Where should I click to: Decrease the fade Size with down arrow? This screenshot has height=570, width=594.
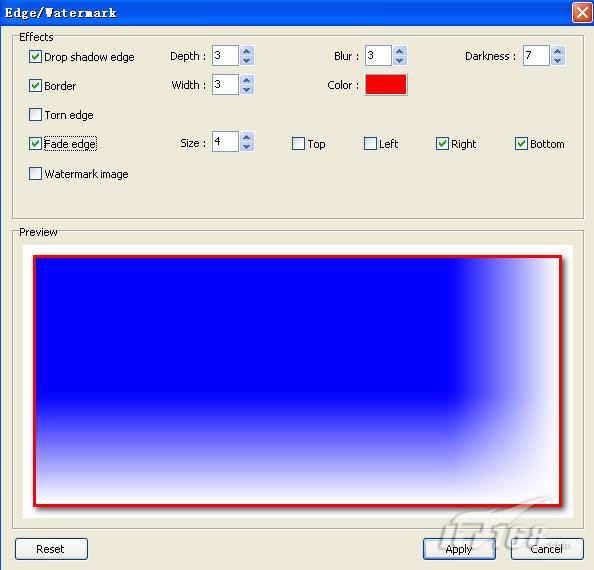[247, 147]
